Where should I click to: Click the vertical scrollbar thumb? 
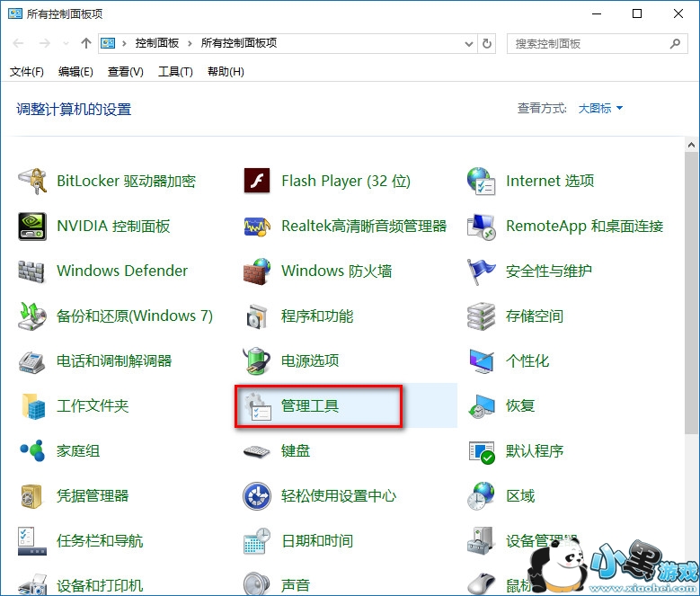[692, 292]
